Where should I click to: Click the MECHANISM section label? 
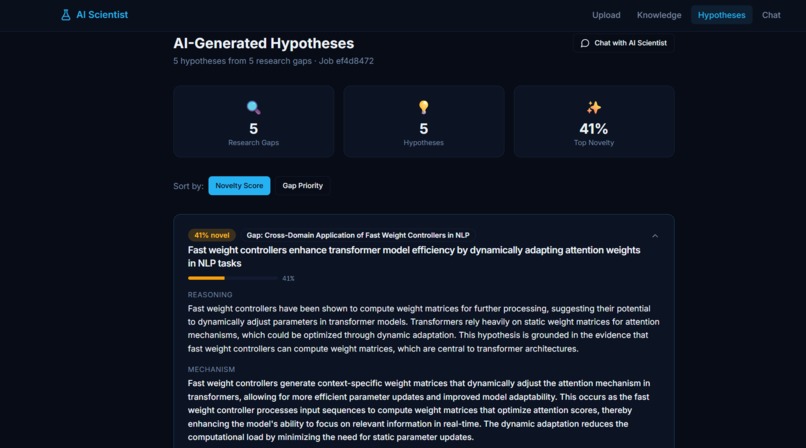(x=211, y=369)
